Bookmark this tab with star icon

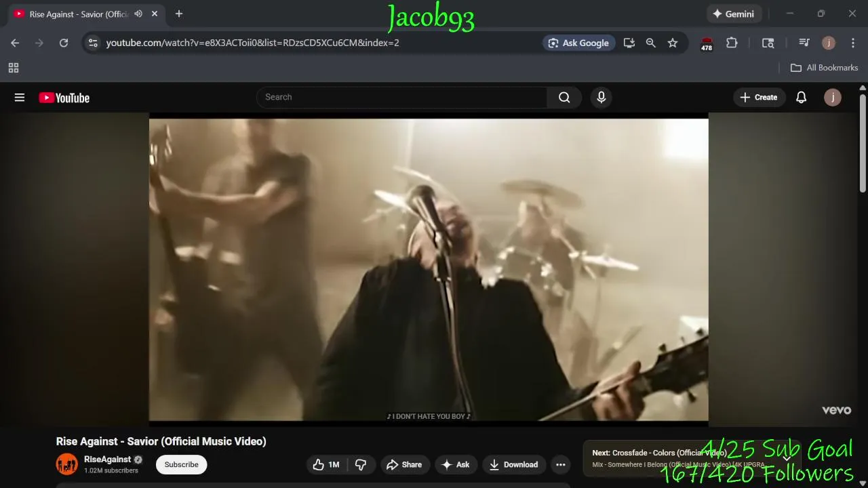[x=673, y=43]
